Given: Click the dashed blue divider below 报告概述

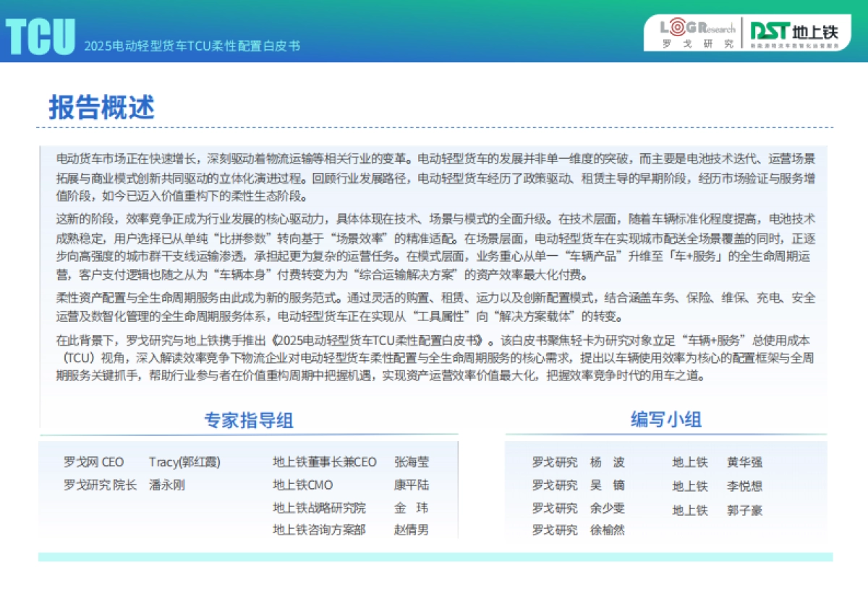Looking at the screenshot, I should click(434, 128).
